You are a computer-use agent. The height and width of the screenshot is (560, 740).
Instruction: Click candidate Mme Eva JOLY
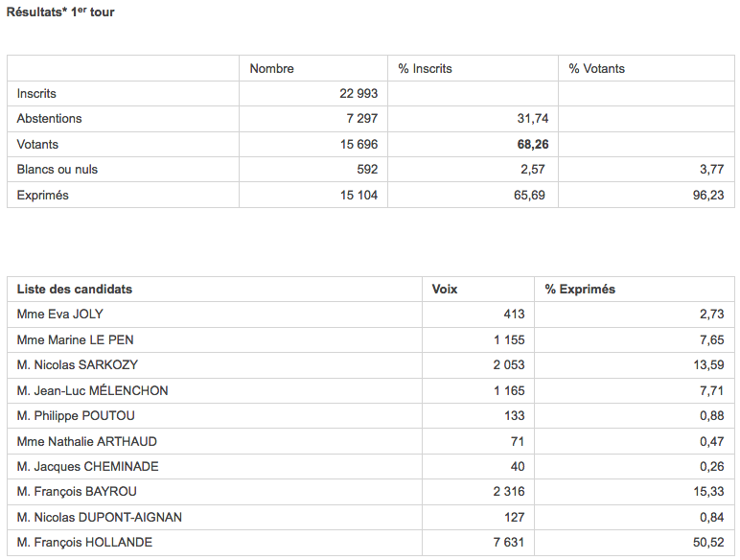click(60, 314)
